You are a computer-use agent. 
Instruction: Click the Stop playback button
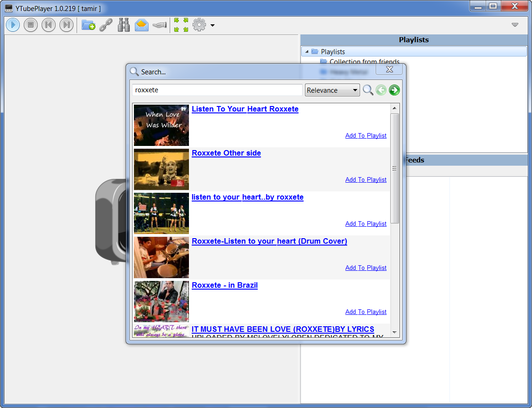(31, 25)
